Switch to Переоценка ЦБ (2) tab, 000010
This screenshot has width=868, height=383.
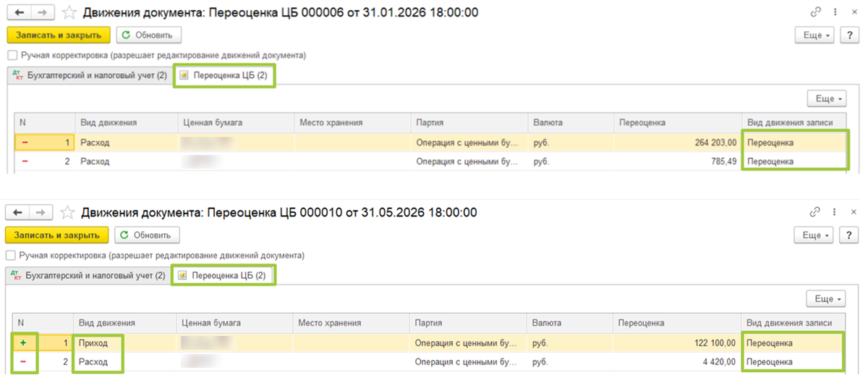223,276
